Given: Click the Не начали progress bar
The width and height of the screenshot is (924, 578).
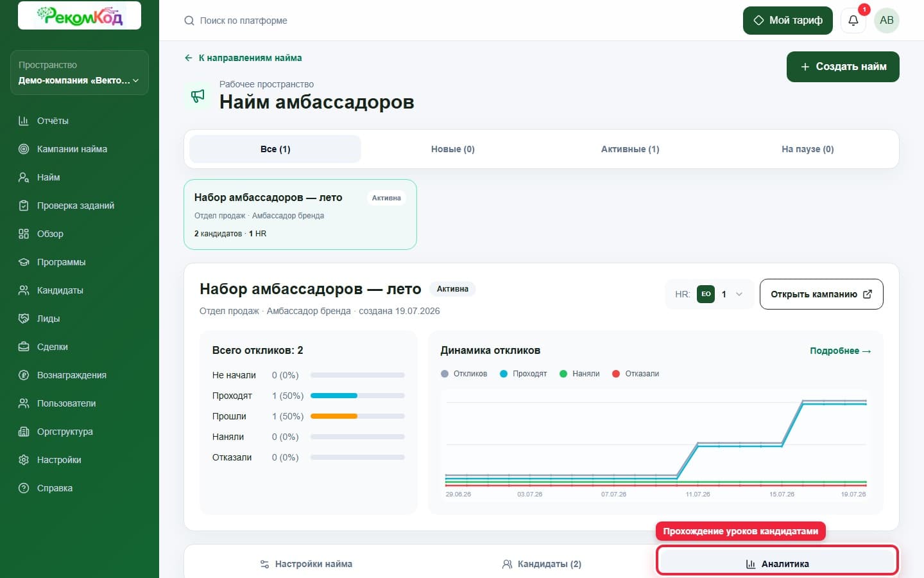Looking at the screenshot, I should 357,375.
